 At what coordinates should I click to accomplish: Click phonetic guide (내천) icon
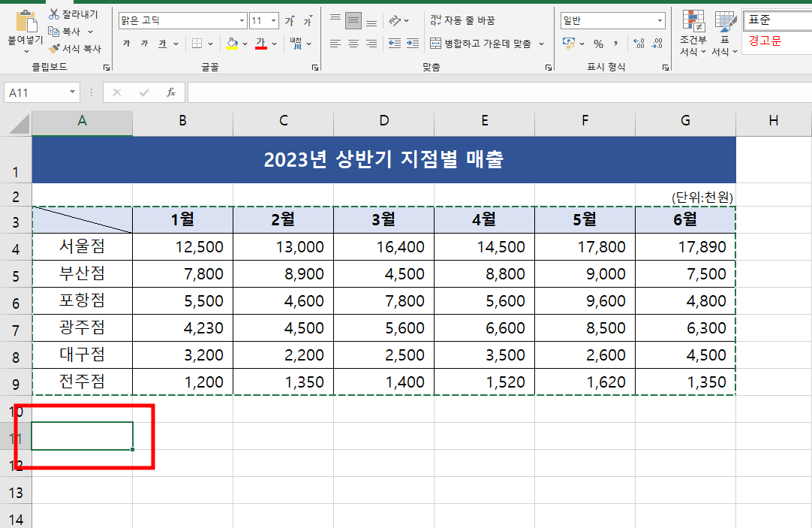296,44
